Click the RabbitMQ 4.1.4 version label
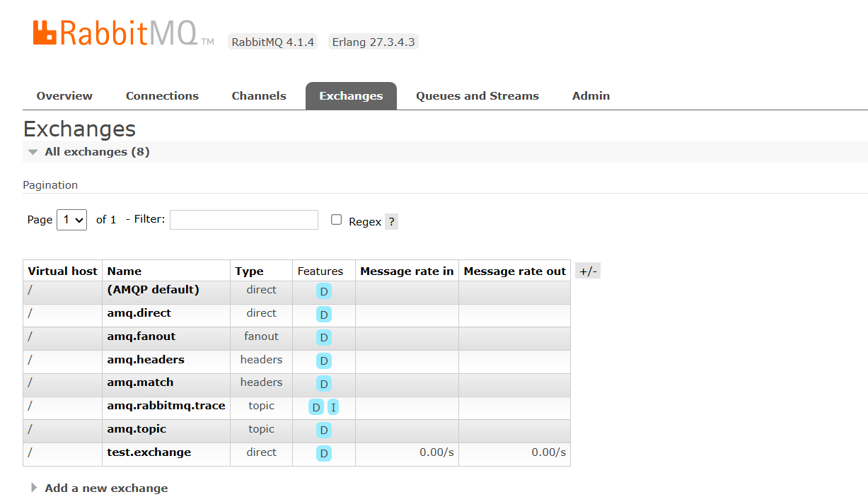This screenshot has width=868, height=504. (x=272, y=42)
